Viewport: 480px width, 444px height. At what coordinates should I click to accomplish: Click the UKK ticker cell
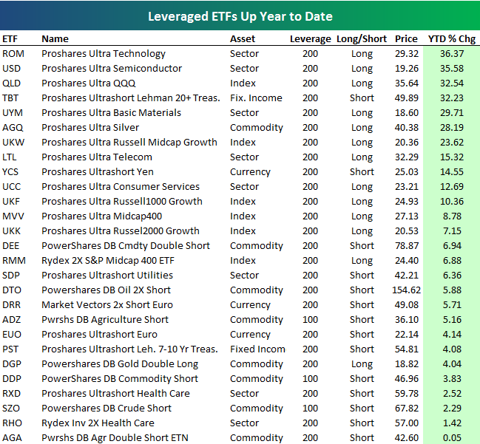pos(11,231)
